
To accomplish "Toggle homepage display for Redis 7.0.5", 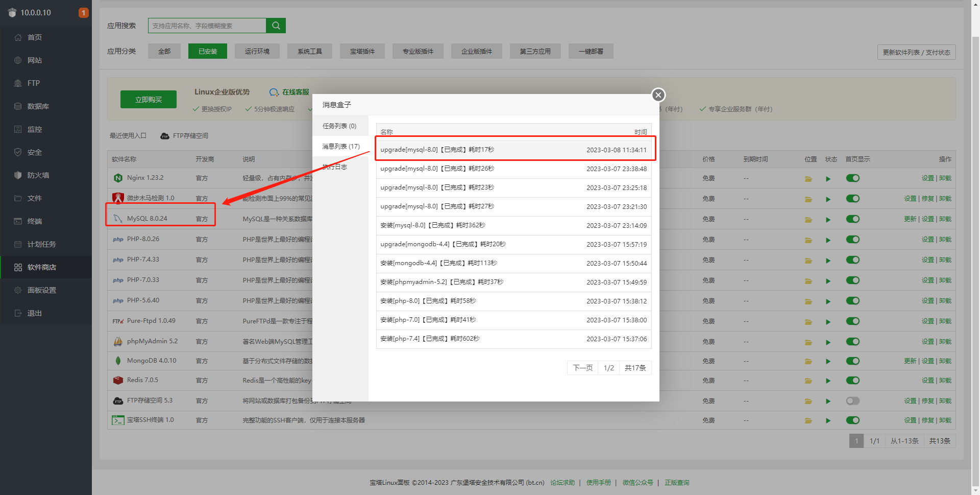I will click(853, 381).
